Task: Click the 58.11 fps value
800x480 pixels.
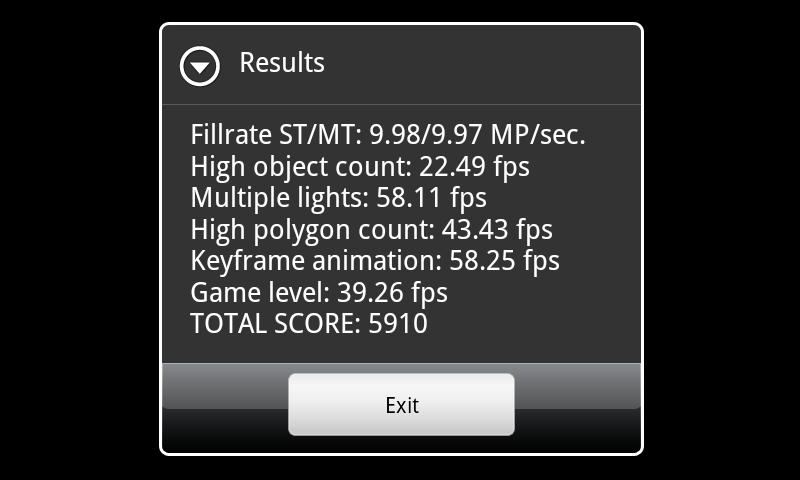Action: point(432,198)
